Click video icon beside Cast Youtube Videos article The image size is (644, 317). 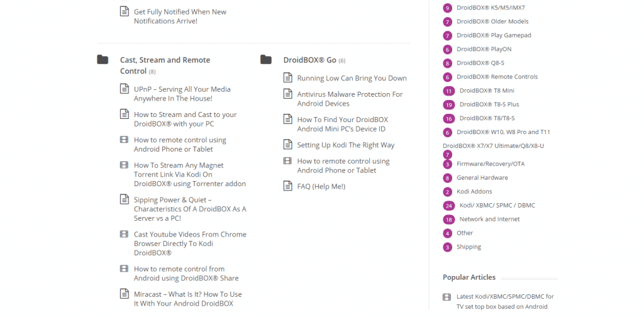124,234
